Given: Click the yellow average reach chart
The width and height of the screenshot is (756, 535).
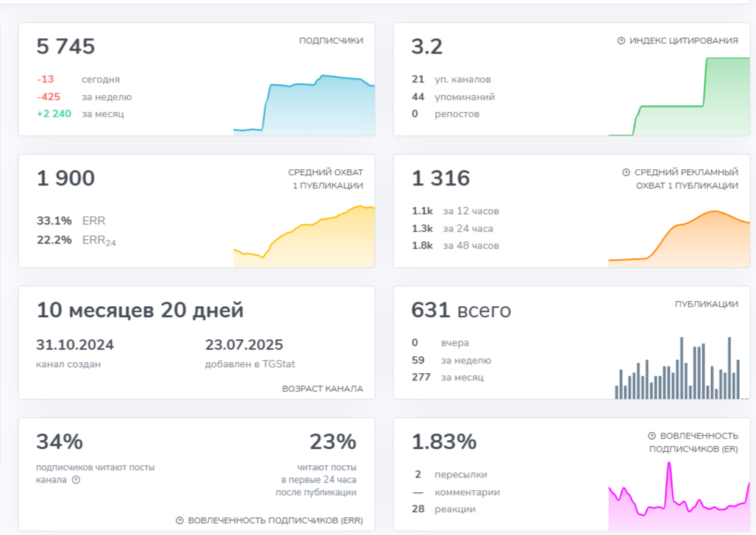Looking at the screenshot, I should click(304, 235).
